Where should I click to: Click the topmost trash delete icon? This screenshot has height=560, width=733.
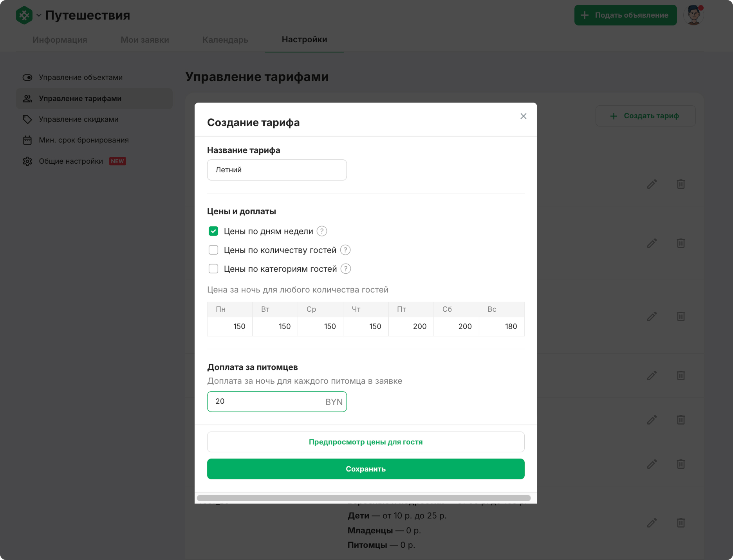tap(681, 184)
